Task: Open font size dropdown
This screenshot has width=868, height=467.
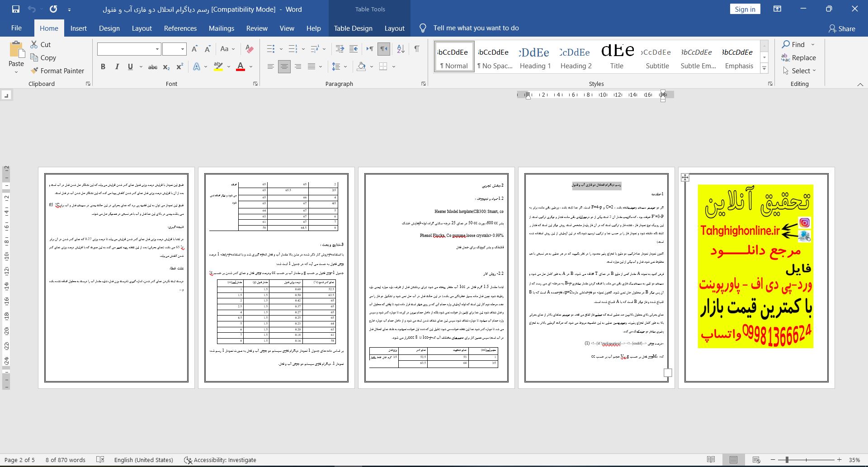Action: 183,49
